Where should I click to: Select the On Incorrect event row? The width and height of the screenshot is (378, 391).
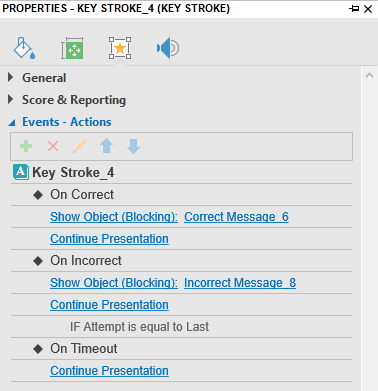click(181, 261)
